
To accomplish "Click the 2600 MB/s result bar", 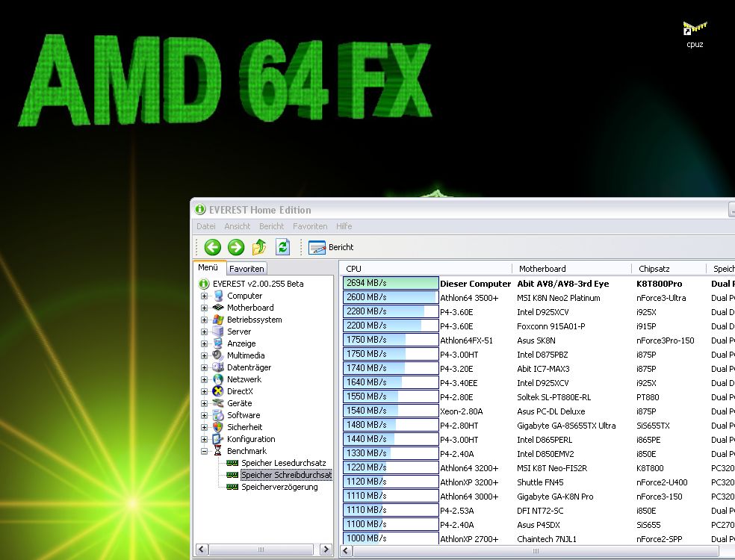I will tap(391, 297).
